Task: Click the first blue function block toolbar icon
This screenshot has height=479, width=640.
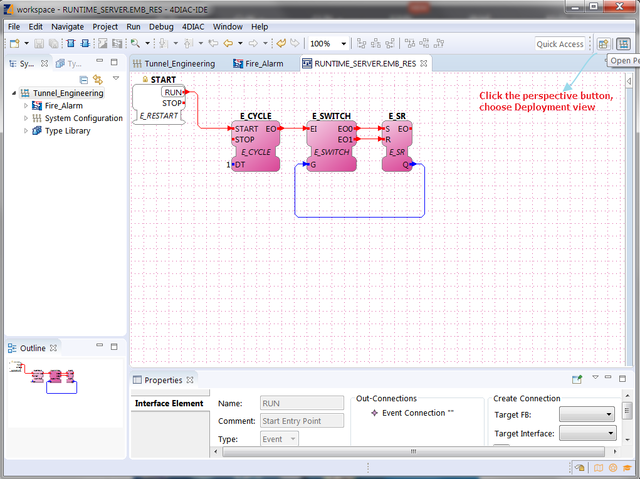Action: click(x=71, y=43)
